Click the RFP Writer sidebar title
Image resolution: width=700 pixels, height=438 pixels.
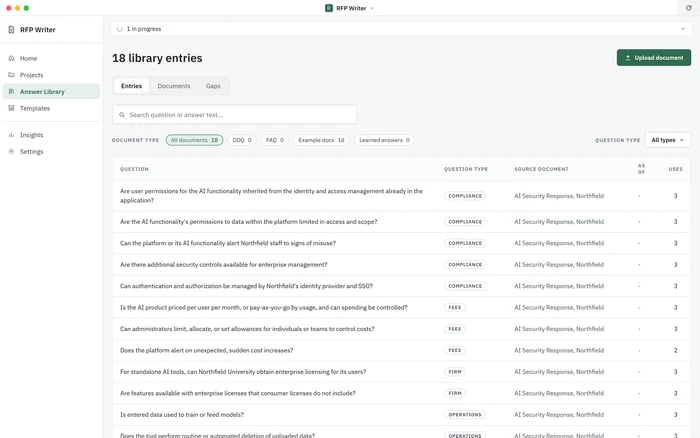tap(38, 30)
